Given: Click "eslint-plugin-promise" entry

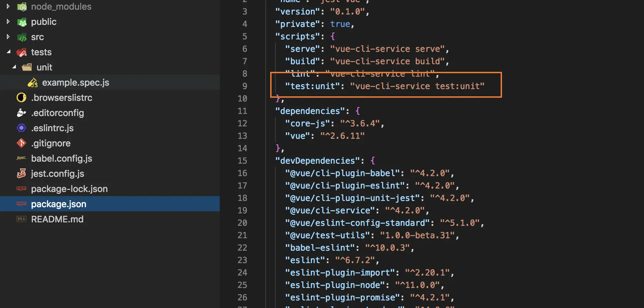Looking at the screenshot, I should click(x=342, y=297).
